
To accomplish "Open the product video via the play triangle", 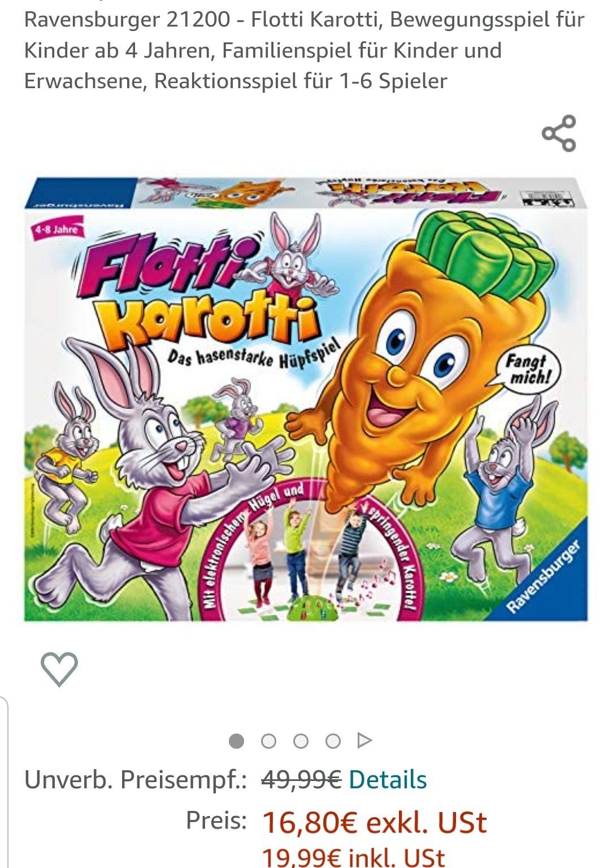I will (x=365, y=740).
